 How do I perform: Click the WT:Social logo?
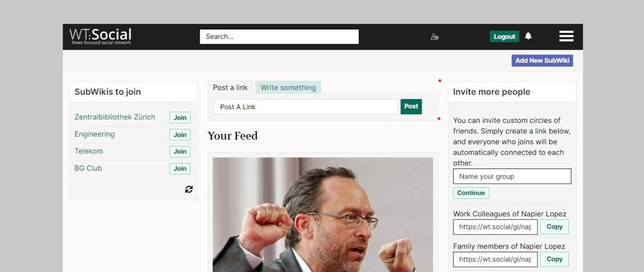click(100, 36)
